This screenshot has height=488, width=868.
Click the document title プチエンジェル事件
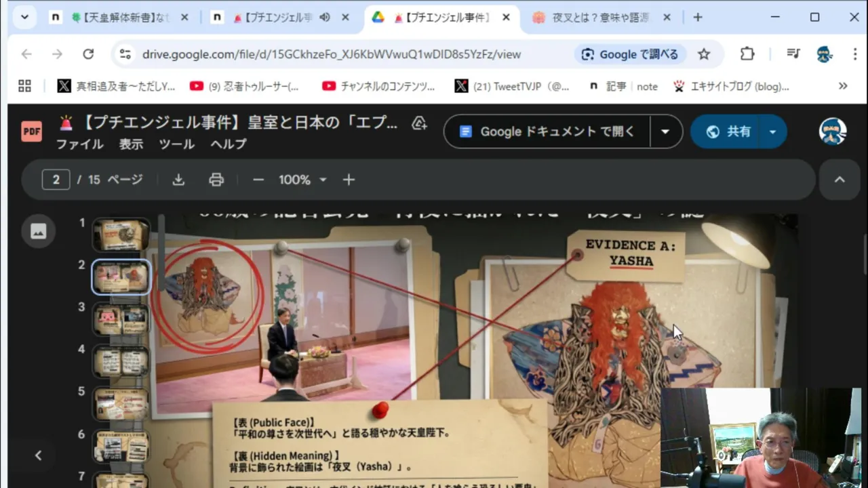tap(239, 123)
